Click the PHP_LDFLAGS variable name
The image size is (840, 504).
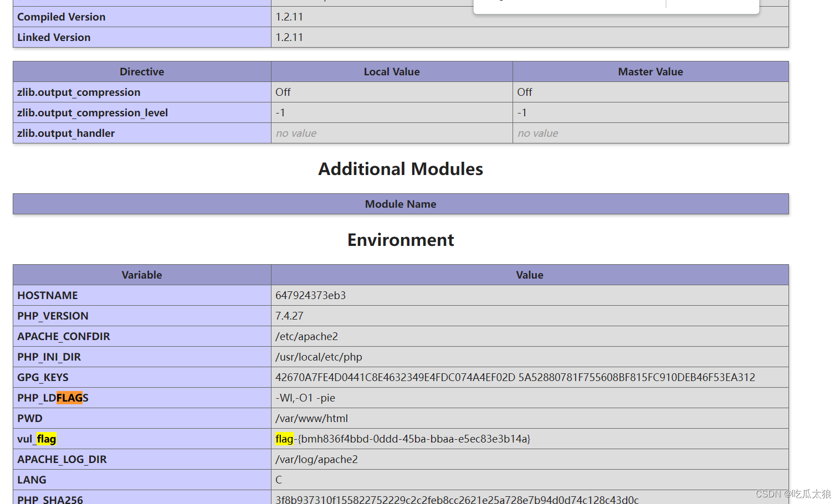tap(53, 398)
